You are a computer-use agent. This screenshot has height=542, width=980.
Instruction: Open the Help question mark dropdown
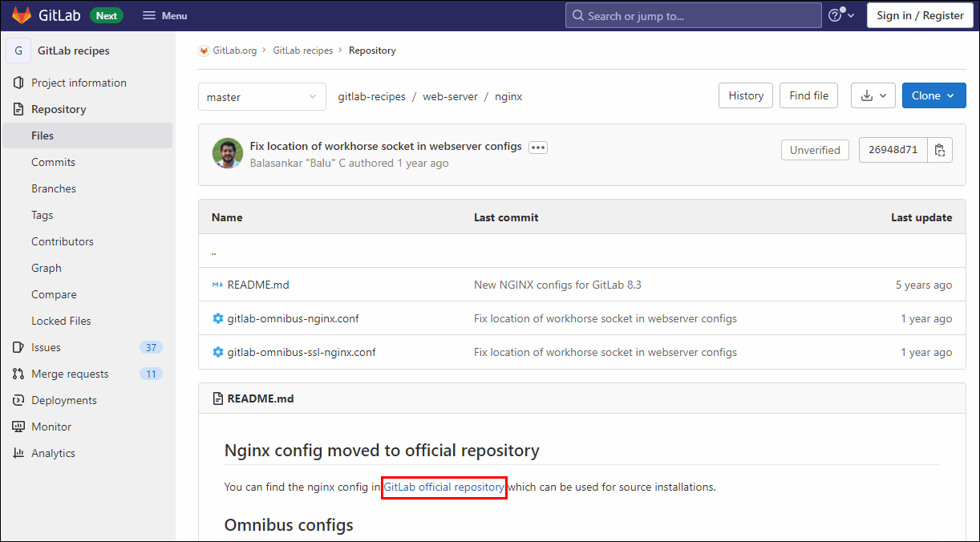pyautogui.click(x=841, y=15)
